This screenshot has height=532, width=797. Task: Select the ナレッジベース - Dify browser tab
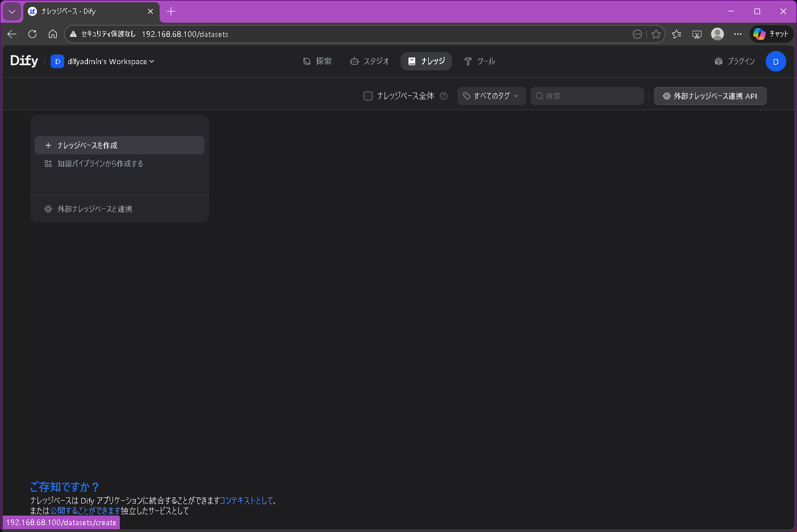[91, 11]
